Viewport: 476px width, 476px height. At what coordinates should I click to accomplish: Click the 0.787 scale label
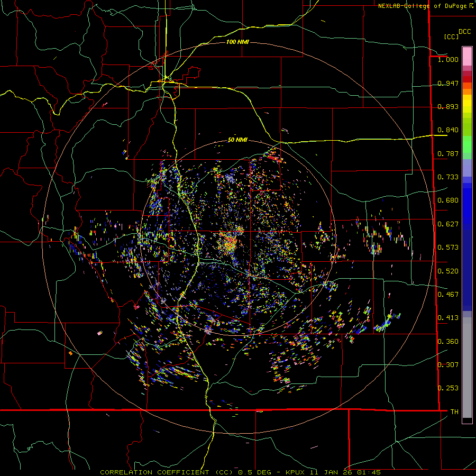pyautogui.click(x=448, y=153)
